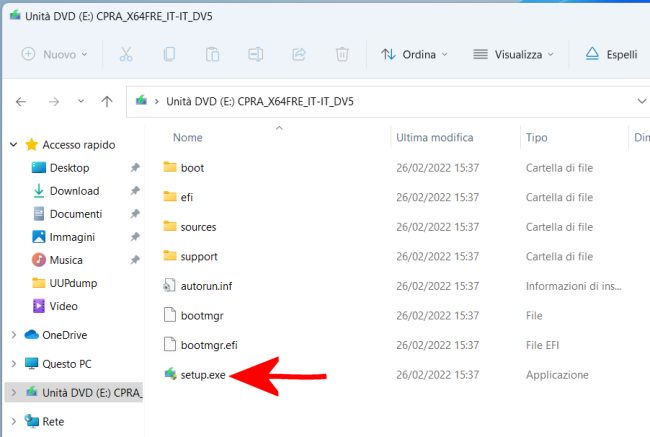Image resolution: width=650 pixels, height=437 pixels.
Task: Open Download in quick access sidebar
Action: click(x=74, y=191)
